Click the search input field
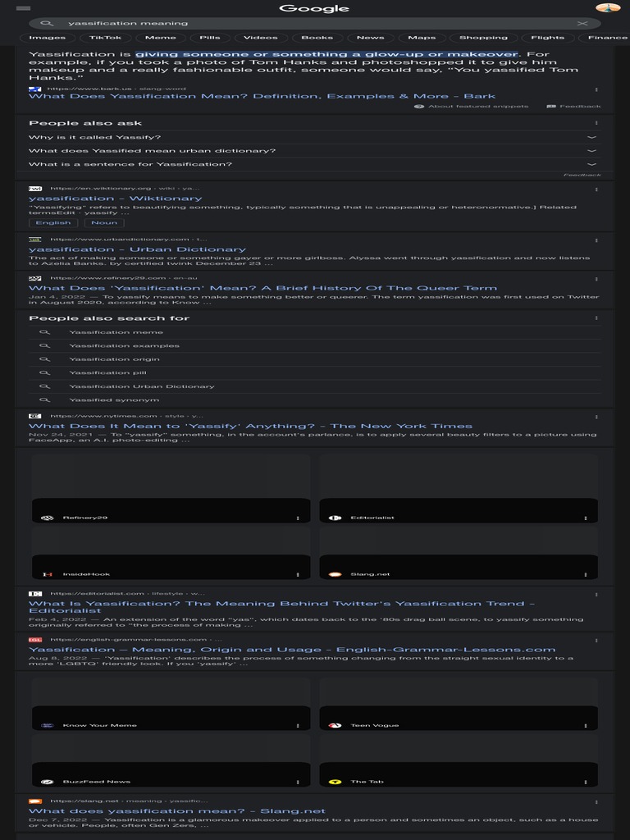The width and height of the screenshot is (630, 840). (x=314, y=24)
